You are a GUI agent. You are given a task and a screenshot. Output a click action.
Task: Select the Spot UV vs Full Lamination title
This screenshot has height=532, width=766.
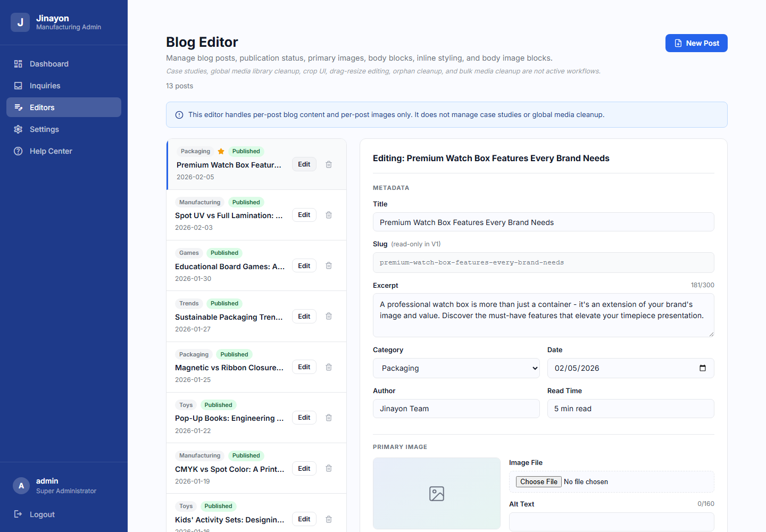tap(229, 215)
